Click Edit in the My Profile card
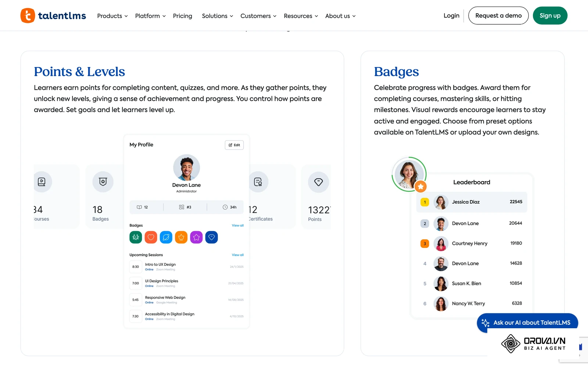This screenshot has width=588, height=368. (x=234, y=145)
